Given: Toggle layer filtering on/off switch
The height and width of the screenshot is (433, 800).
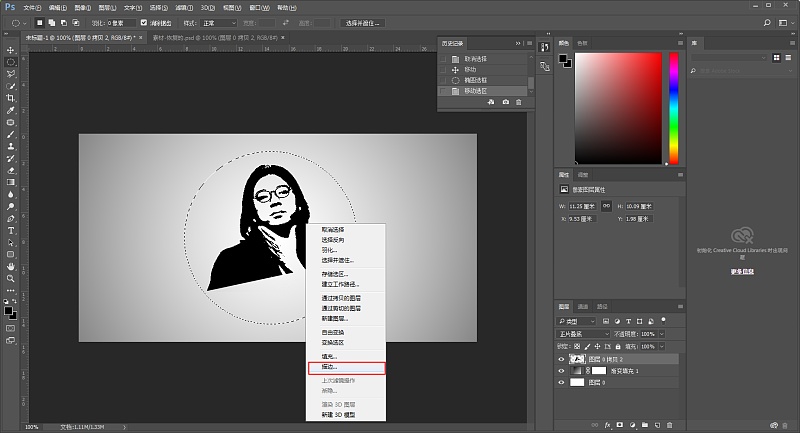Looking at the screenshot, I should point(663,320).
